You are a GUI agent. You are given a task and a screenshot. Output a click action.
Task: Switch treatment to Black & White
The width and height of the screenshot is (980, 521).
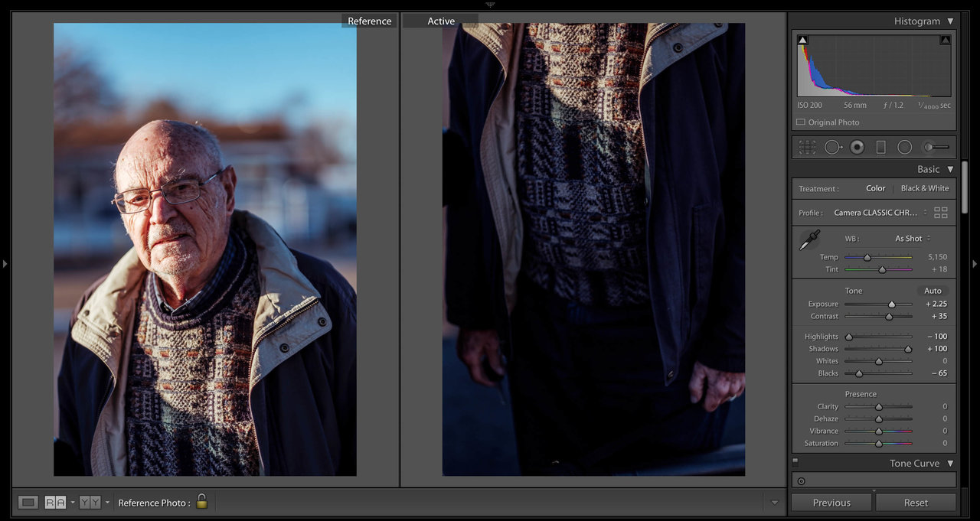point(924,188)
